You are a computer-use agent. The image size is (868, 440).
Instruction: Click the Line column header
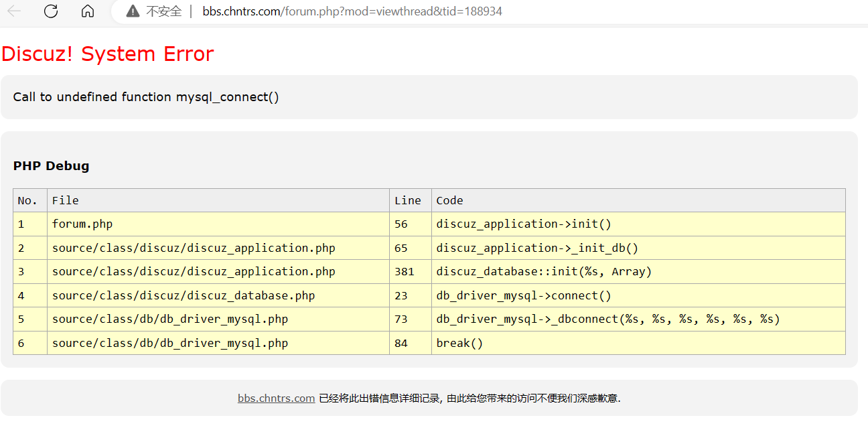click(x=407, y=200)
